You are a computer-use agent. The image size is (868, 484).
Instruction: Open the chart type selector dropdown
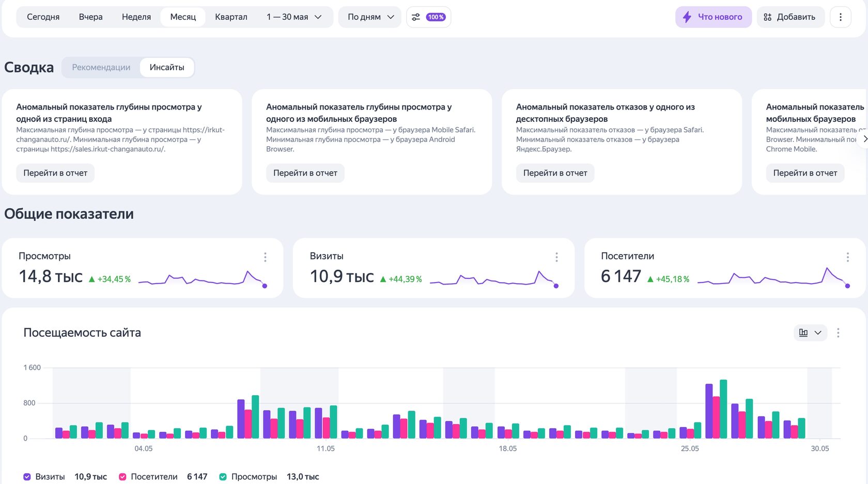click(x=810, y=333)
